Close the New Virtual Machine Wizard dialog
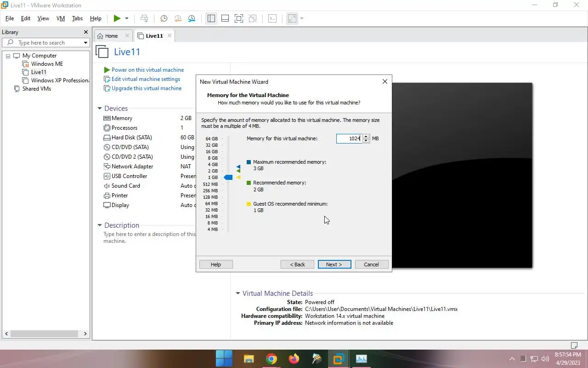 (385, 81)
